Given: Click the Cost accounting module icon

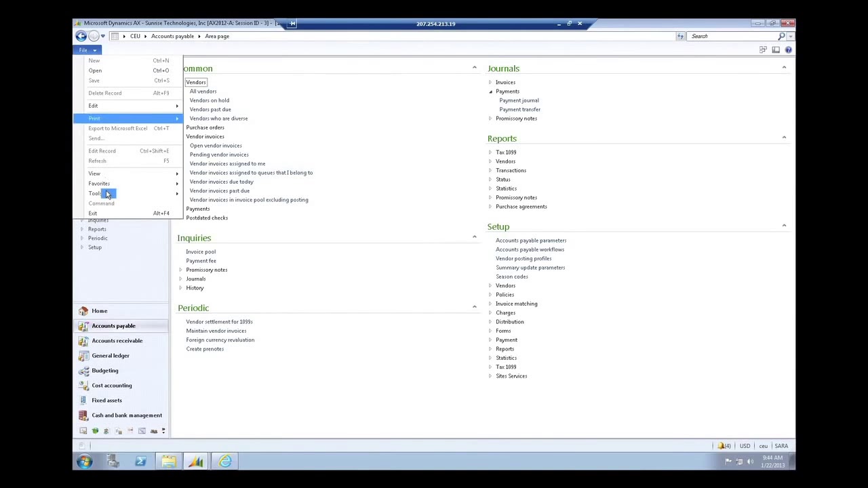Looking at the screenshot, I should click(x=83, y=385).
